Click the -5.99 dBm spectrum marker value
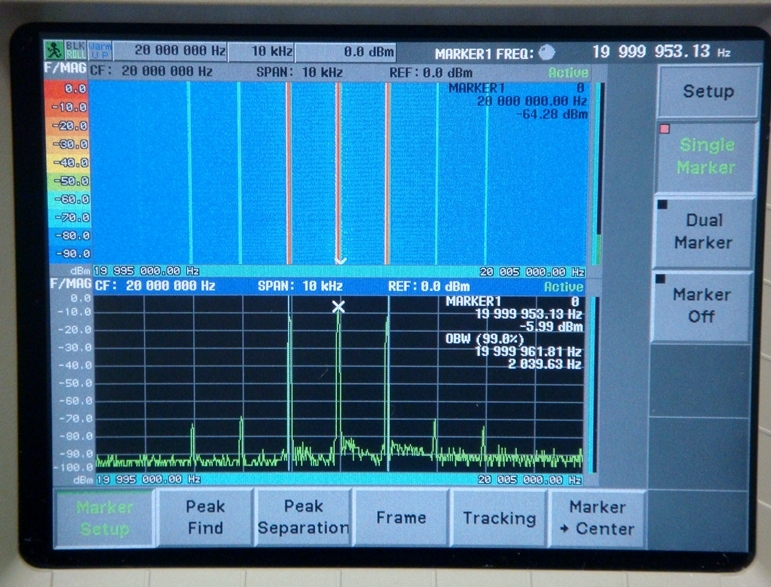This screenshot has width=771, height=587. (551, 327)
